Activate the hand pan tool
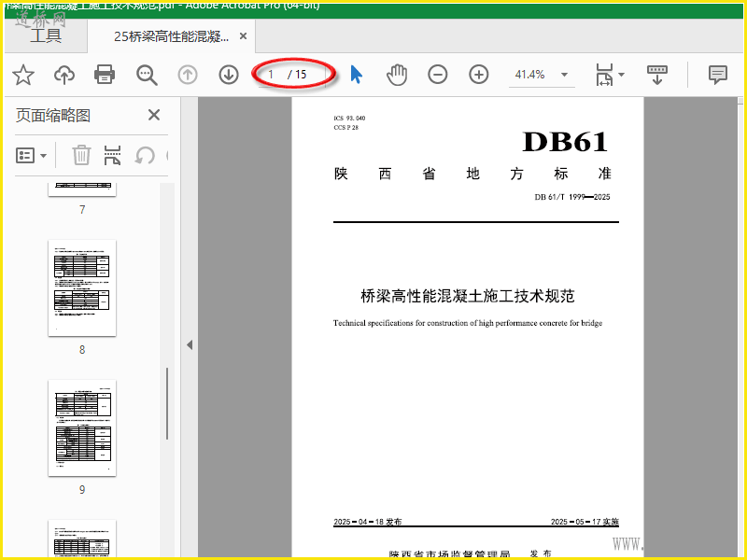747x560 pixels. (x=396, y=75)
